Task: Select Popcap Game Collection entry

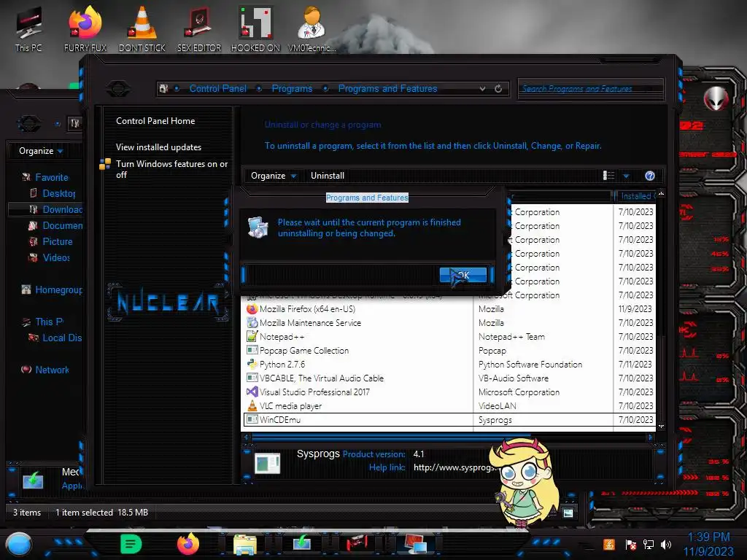Action: coord(449,351)
